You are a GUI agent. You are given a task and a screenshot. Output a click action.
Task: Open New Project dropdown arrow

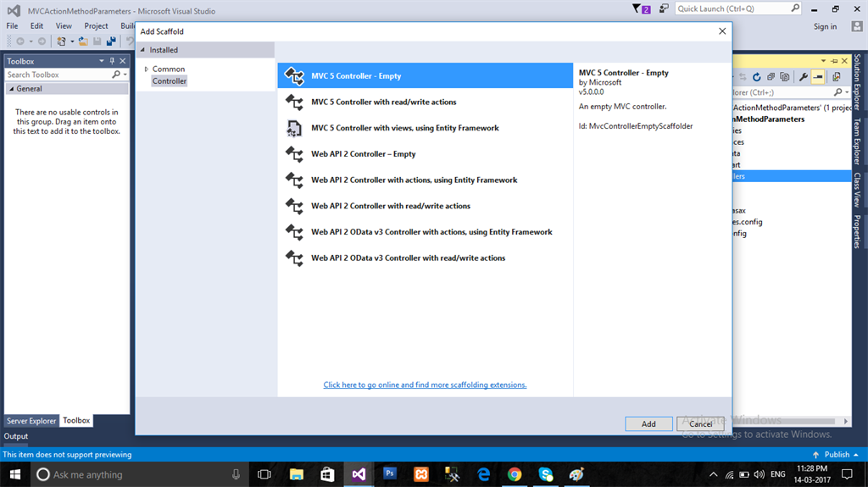click(x=72, y=42)
